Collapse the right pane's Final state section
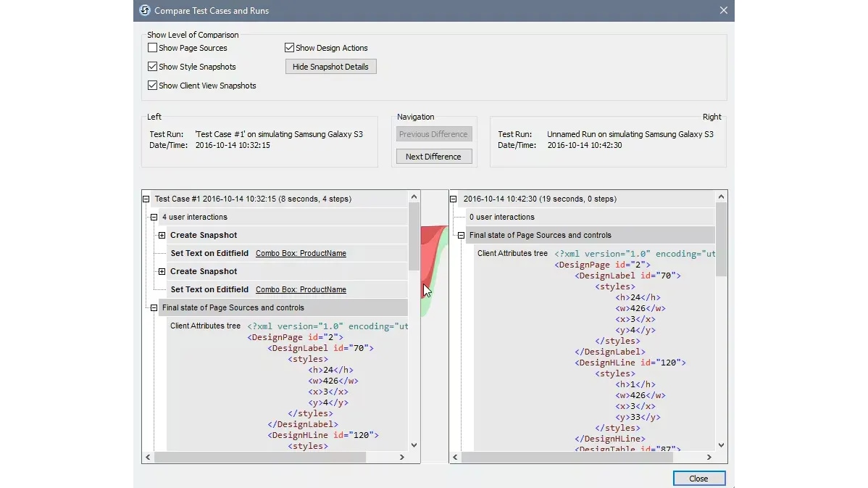Viewport: 868px width, 488px height. pyautogui.click(x=461, y=235)
